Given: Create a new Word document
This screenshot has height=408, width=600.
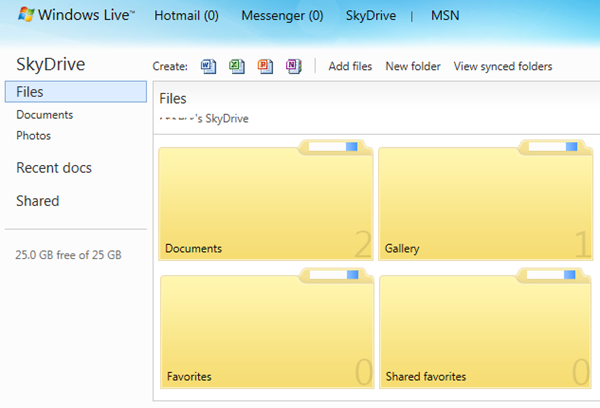Looking at the screenshot, I should pyautogui.click(x=208, y=66).
